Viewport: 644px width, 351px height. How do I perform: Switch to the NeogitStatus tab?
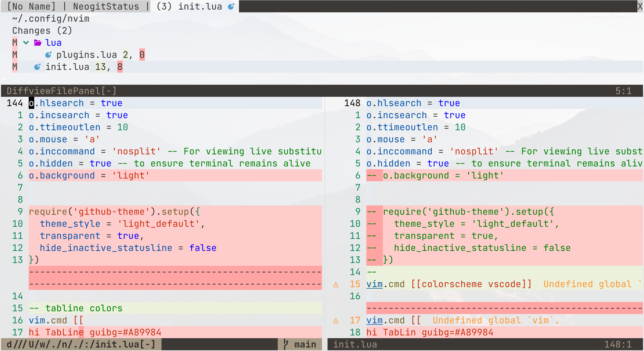pos(106,6)
